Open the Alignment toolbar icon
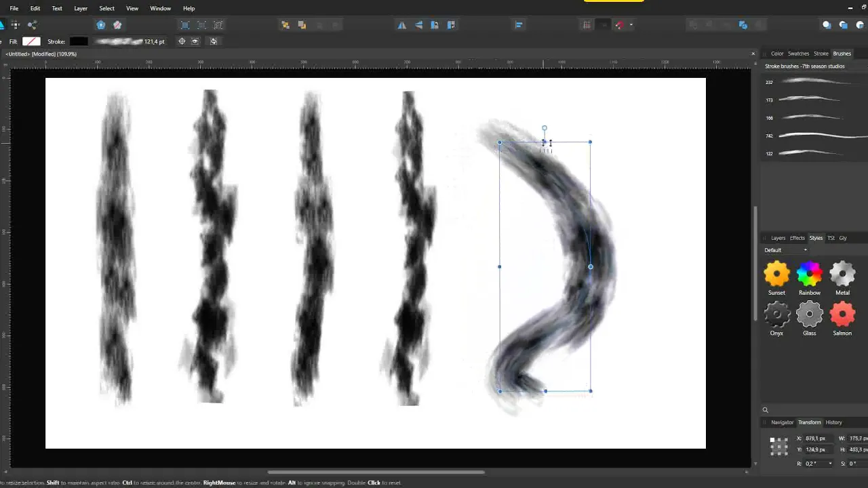This screenshot has width=868, height=488. pyautogui.click(x=519, y=25)
